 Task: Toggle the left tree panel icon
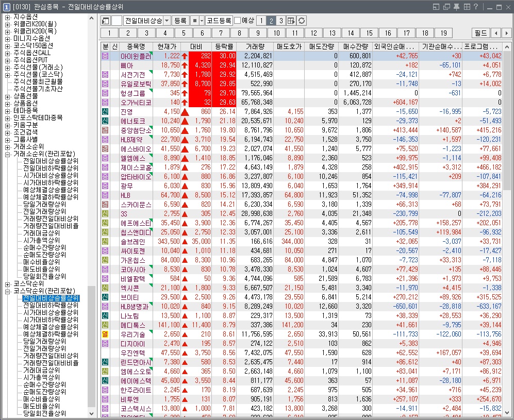coord(105,21)
